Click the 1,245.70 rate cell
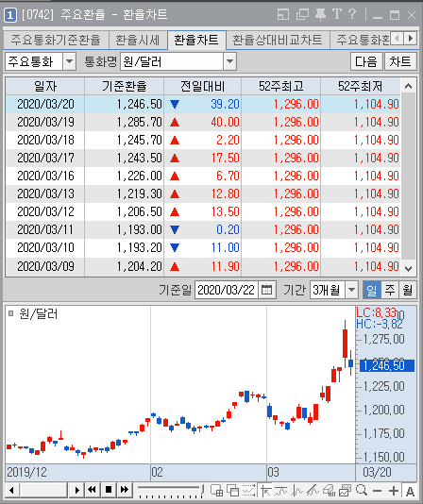The height and width of the screenshot is (504, 423). (x=125, y=140)
